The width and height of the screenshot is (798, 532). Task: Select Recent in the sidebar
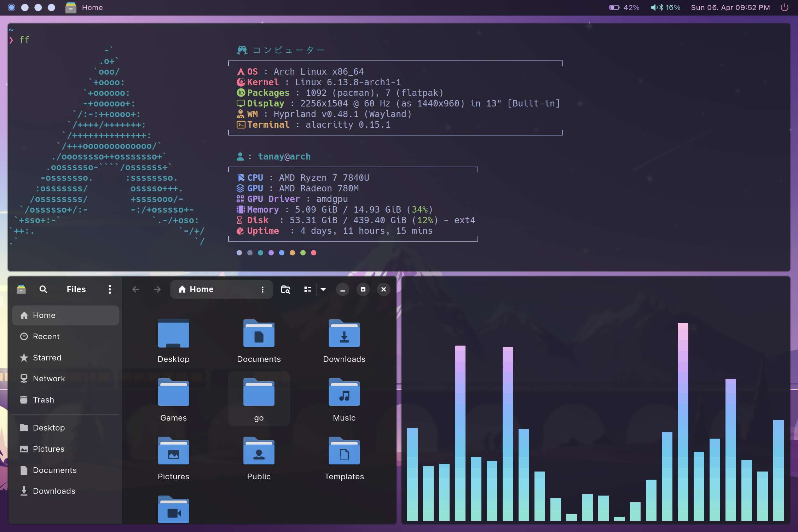point(46,336)
